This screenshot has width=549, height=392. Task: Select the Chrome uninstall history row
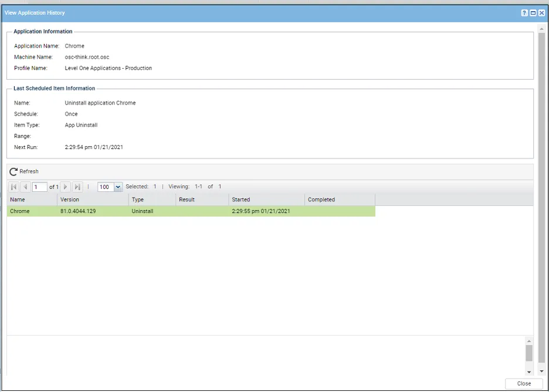(191, 211)
